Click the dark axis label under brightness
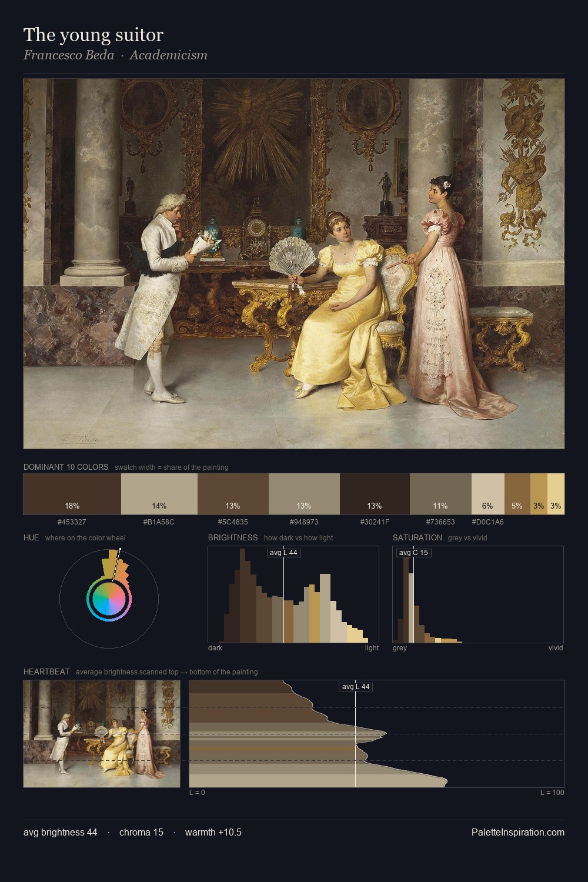This screenshot has height=882, width=588. point(215,648)
